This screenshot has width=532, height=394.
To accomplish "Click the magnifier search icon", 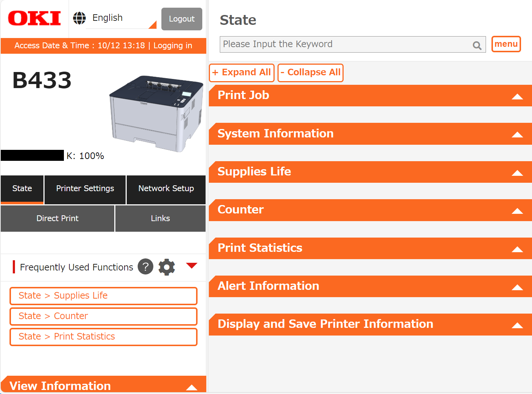I will (477, 45).
